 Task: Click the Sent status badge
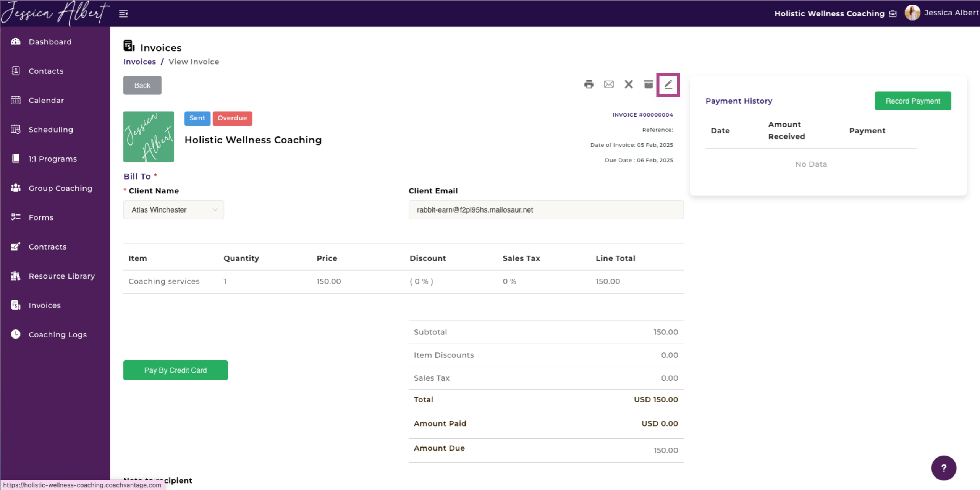pyautogui.click(x=197, y=118)
